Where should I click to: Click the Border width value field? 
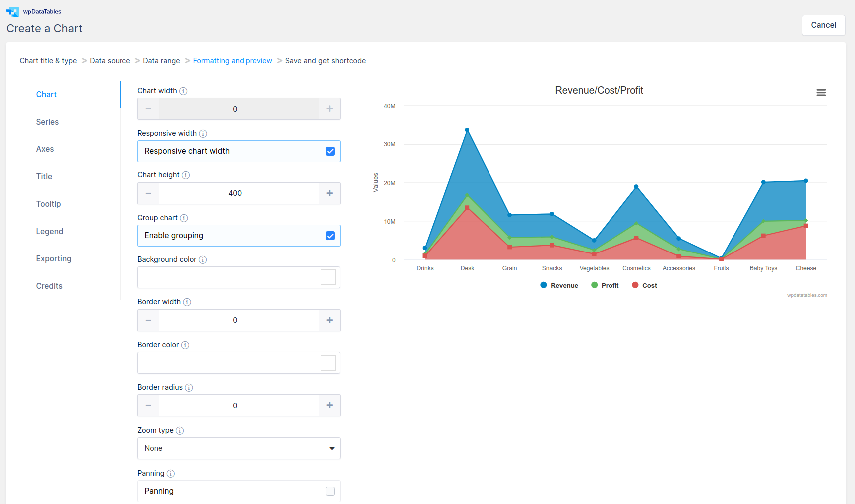(x=239, y=320)
